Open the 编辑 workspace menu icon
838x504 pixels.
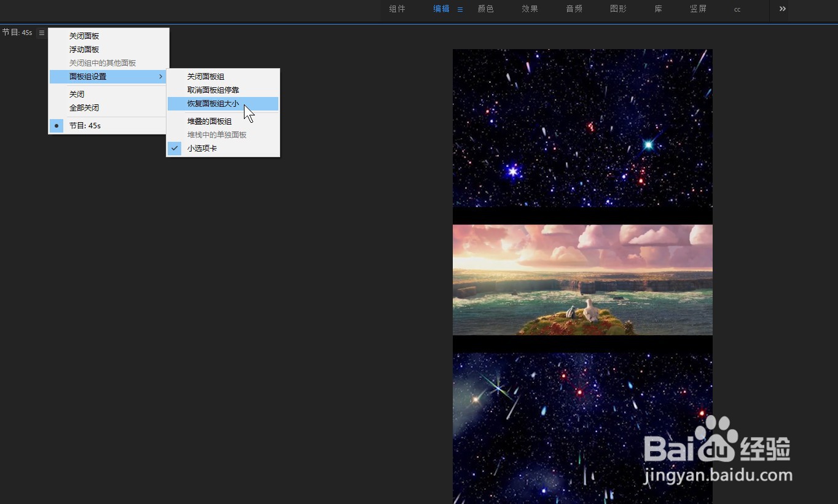pyautogui.click(x=460, y=9)
